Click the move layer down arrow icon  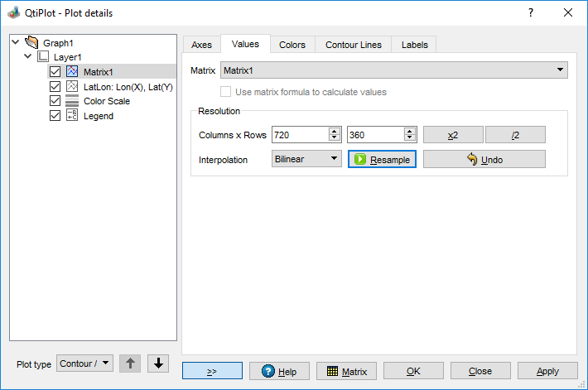tap(159, 364)
